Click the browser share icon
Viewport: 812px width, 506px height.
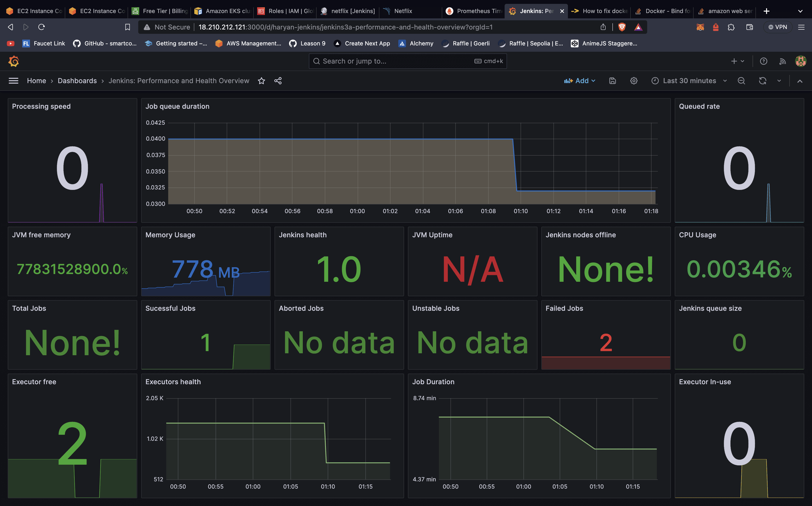(603, 27)
